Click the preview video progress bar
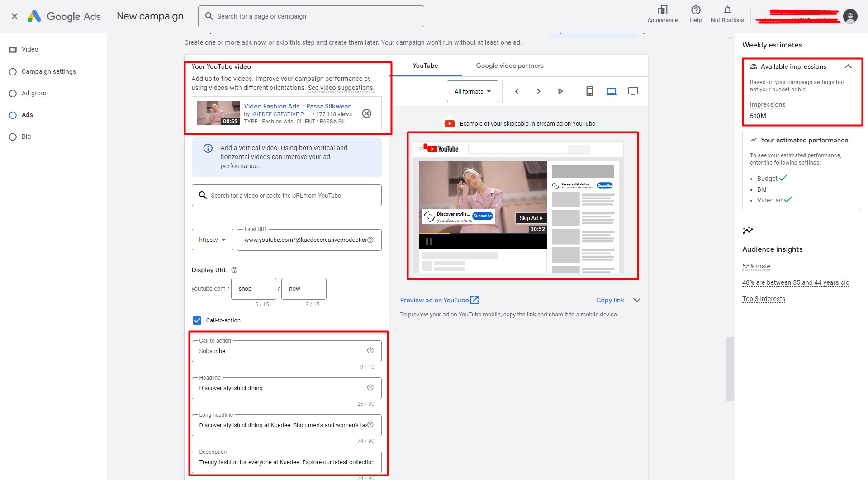This screenshot has height=480, width=868. [x=483, y=234]
